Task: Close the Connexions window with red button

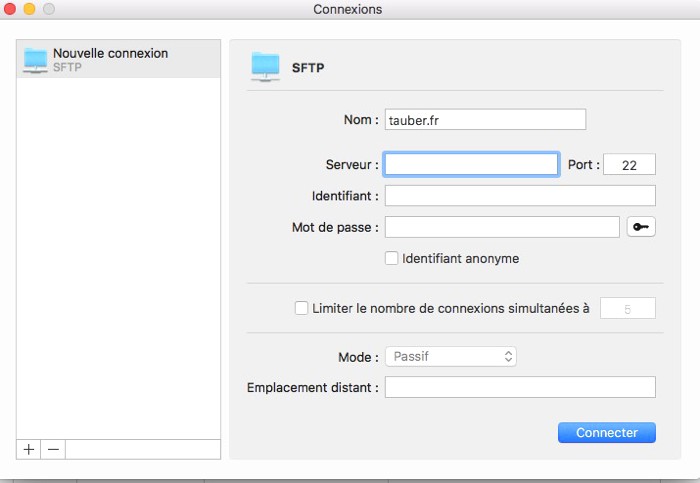Action: [x=10, y=9]
